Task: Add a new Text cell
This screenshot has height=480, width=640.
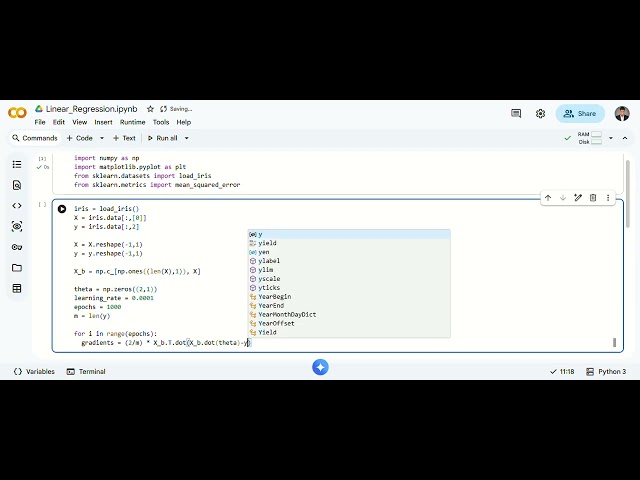Action: pos(124,138)
